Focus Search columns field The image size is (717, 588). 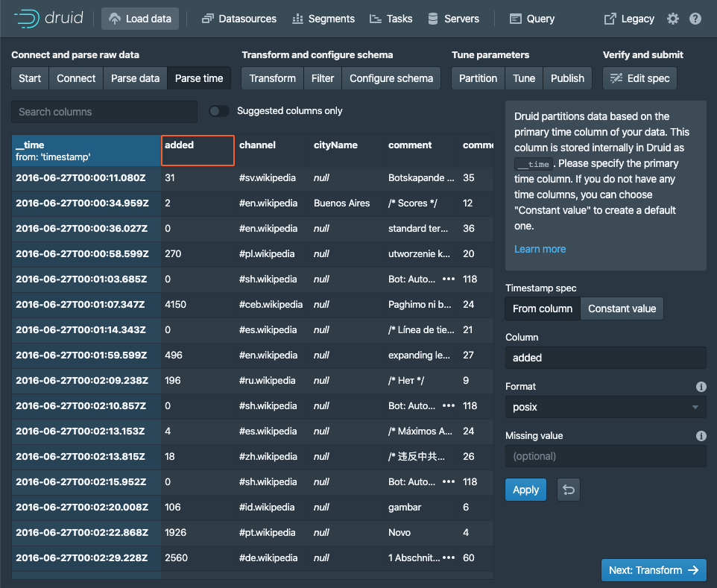pyautogui.click(x=104, y=112)
